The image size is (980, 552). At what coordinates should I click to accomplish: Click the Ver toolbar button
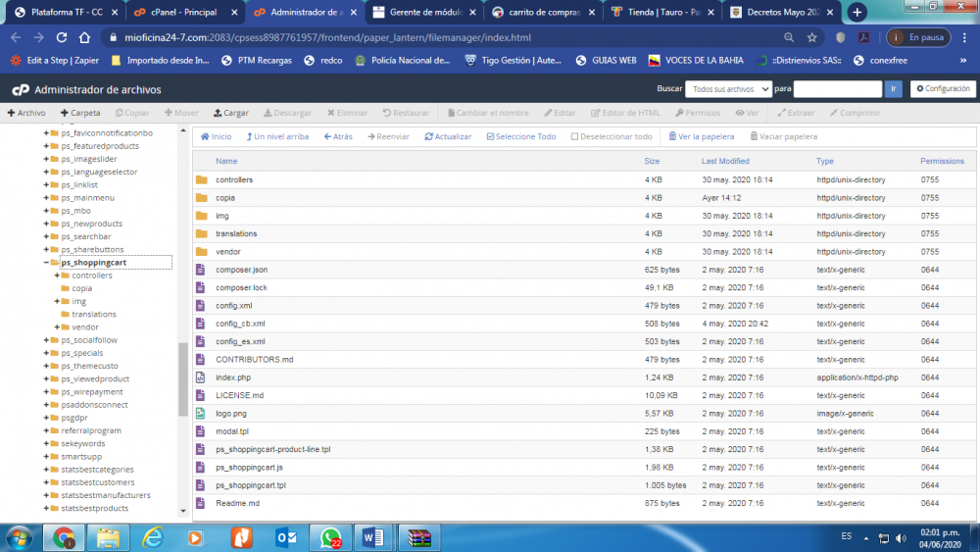[747, 113]
